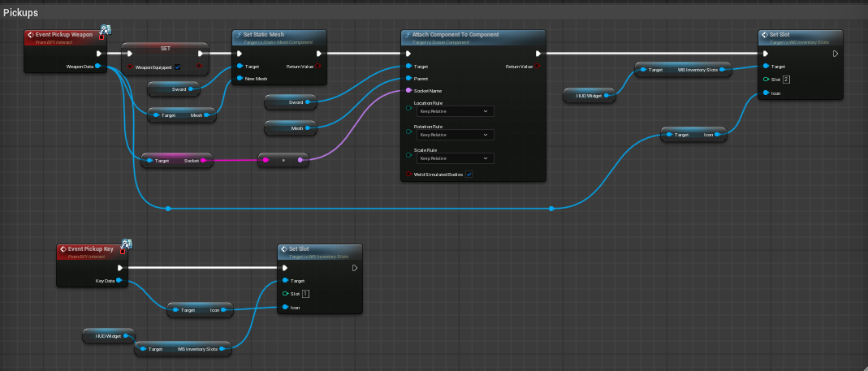Image resolution: width=868 pixels, height=371 pixels.
Task: Click the Location Rule enum pin
Action: 408,108
